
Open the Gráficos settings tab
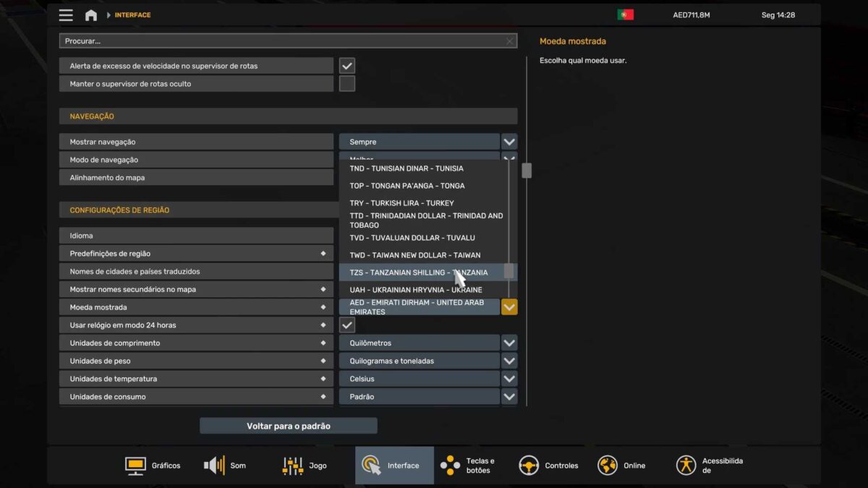[153, 466]
